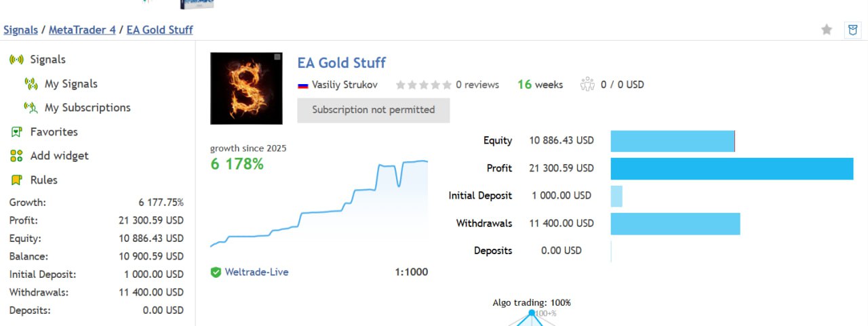Click the Add widget grid icon

17,156
